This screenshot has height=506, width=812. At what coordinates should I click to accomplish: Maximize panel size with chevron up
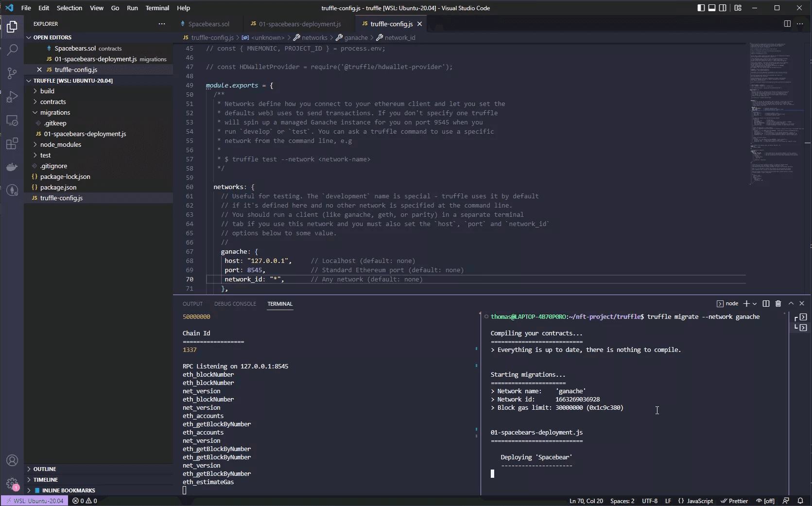[791, 303]
